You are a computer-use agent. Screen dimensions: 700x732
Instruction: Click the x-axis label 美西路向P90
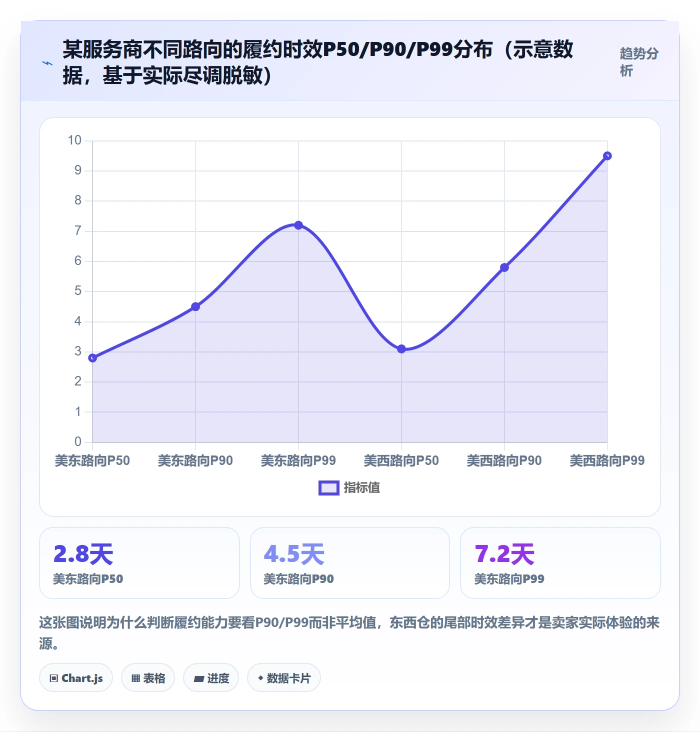click(x=504, y=460)
